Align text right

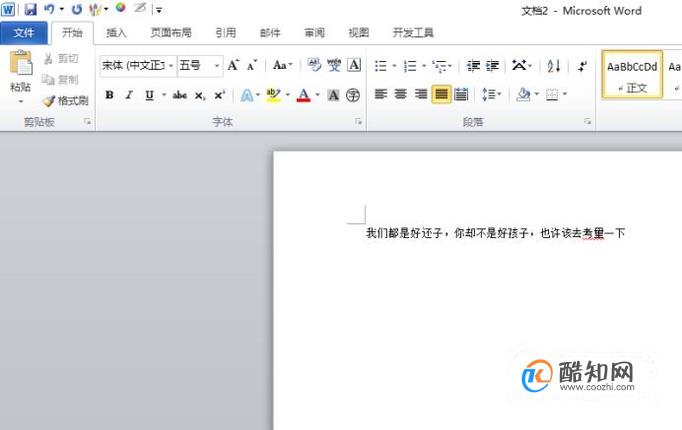[421, 94]
